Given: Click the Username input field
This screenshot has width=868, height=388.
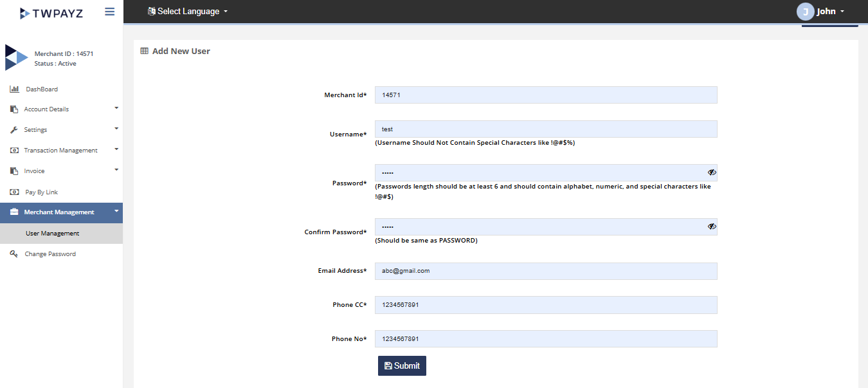Looking at the screenshot, I should [x=545, y=129].
